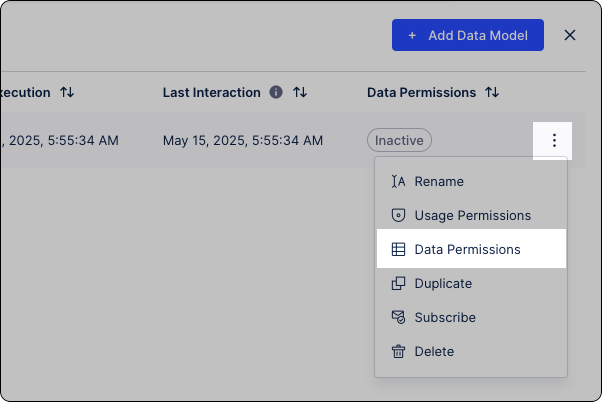Sort by the Execution column
602x402 pixels.
tap(67, 92)
